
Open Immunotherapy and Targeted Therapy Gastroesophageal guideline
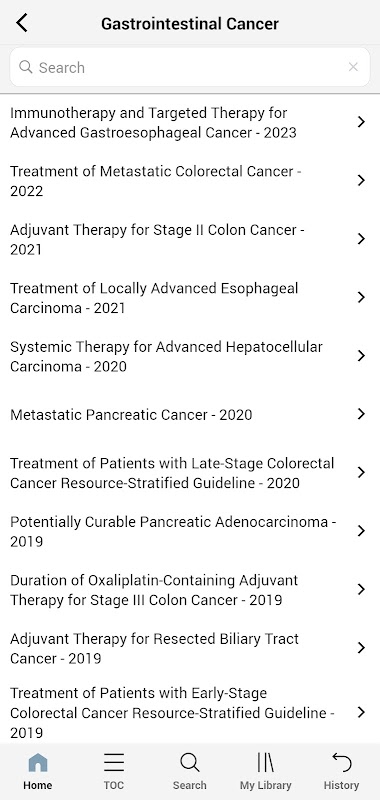tap(190, 122)
